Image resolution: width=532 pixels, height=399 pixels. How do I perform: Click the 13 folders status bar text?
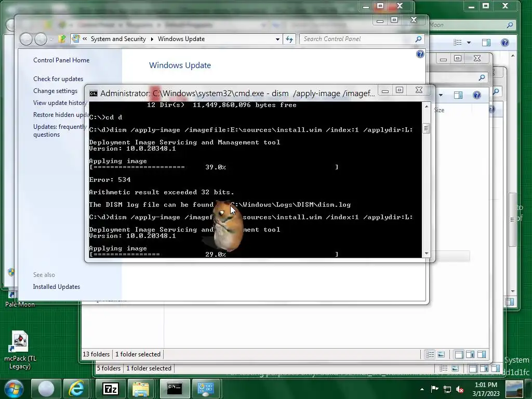(x=96, y=354)
